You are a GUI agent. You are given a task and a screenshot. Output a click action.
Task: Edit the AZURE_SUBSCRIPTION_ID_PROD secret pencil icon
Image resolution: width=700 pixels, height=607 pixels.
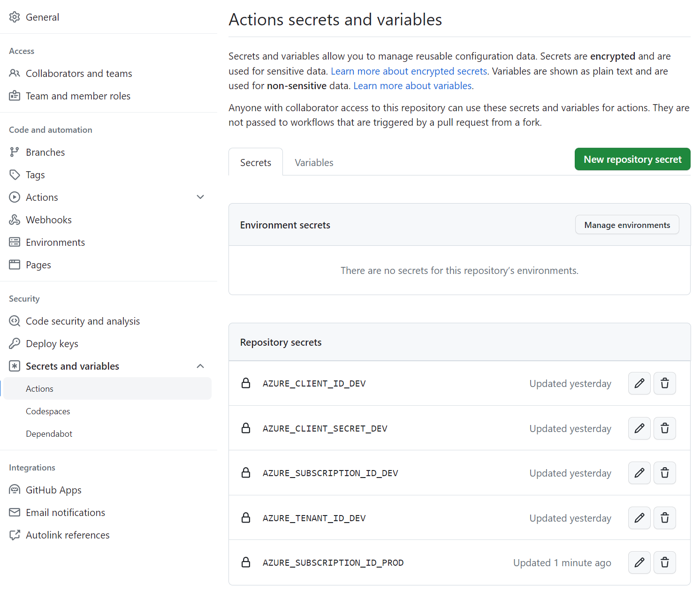point(639,562)
